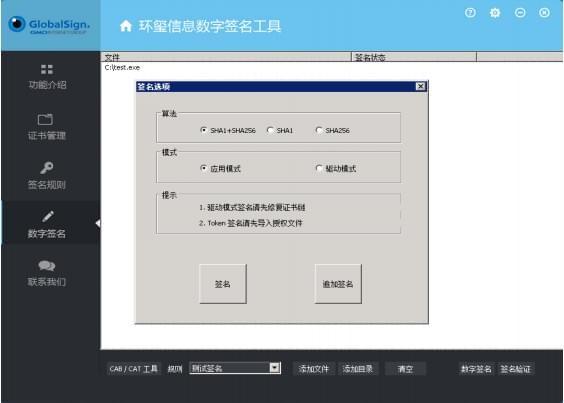Select the SHA1 algorithm radio button
564x403 pixels.
[x=270, y=130]
